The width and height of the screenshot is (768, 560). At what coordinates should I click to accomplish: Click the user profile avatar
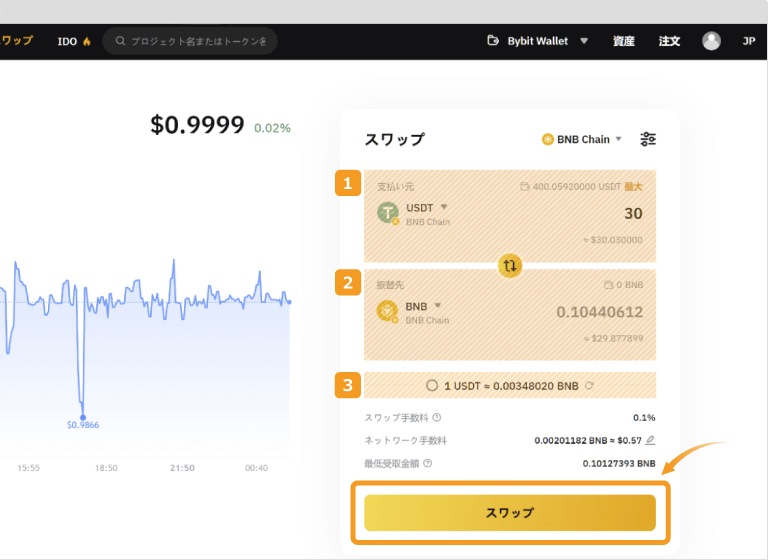tap(711, 41)
